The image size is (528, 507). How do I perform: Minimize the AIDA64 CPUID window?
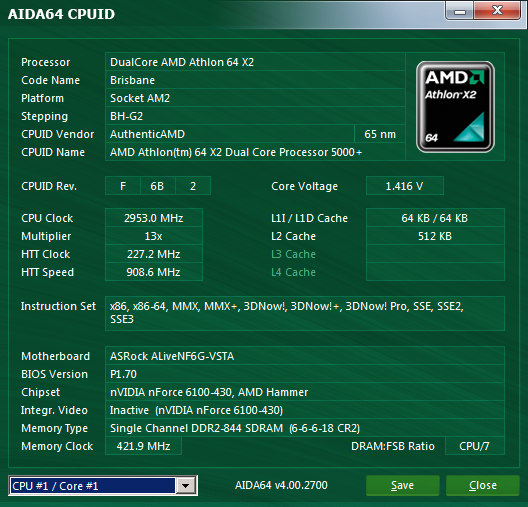(x=460, y=11)
